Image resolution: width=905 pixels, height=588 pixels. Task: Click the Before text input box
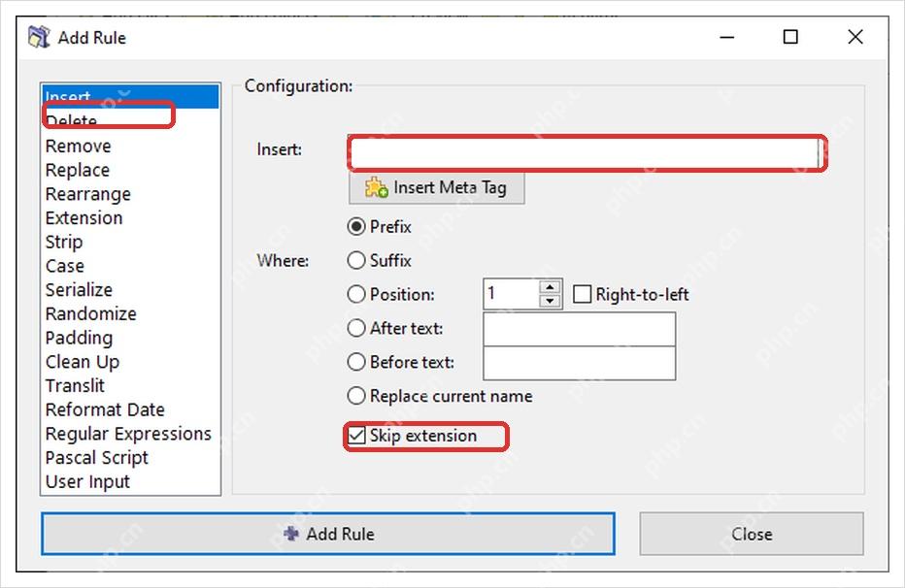(579, 363)
